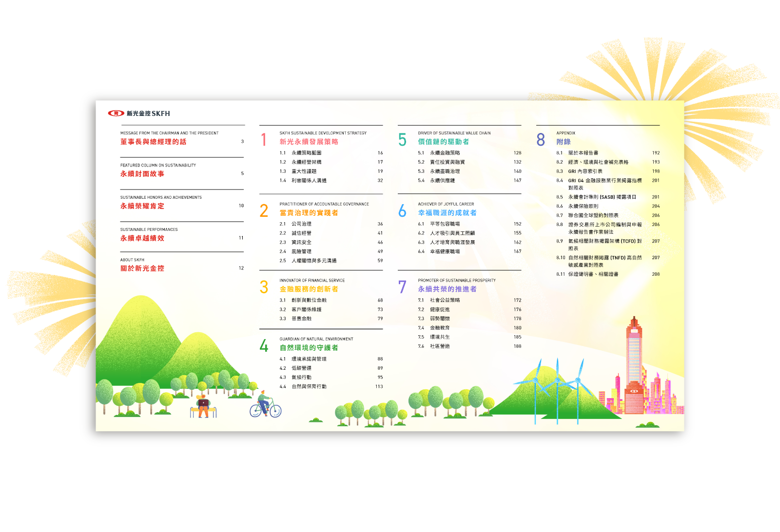Viewport: 780px width, 532px height.
Task: Select the teal chapter 5 numeral
Action: coord(403,139)
